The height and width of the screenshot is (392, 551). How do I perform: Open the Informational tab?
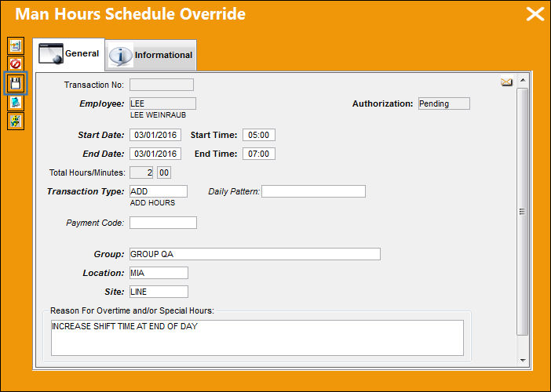[x=151, y=55]
